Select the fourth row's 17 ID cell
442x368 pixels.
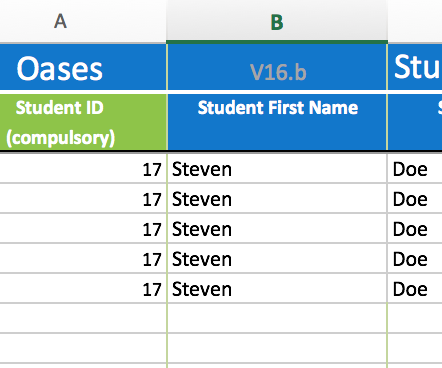click(x=83, y=258)
